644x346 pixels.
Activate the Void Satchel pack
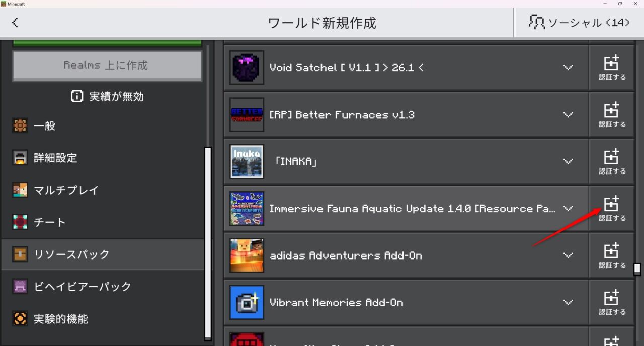612,67
